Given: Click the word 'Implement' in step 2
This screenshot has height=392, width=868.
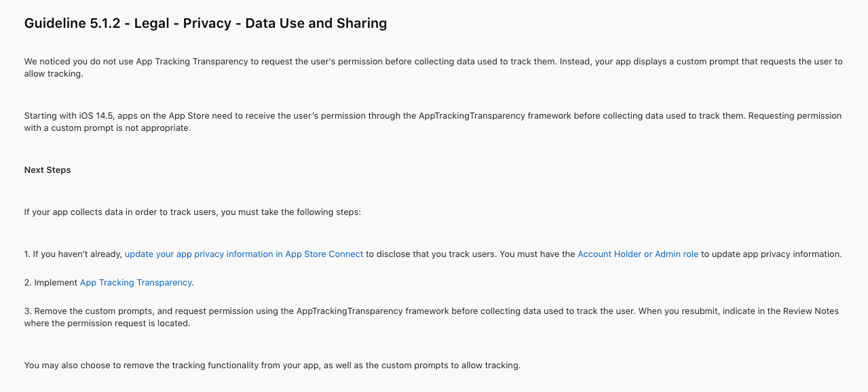Looking at the screenshot, I should pos(56,283).
